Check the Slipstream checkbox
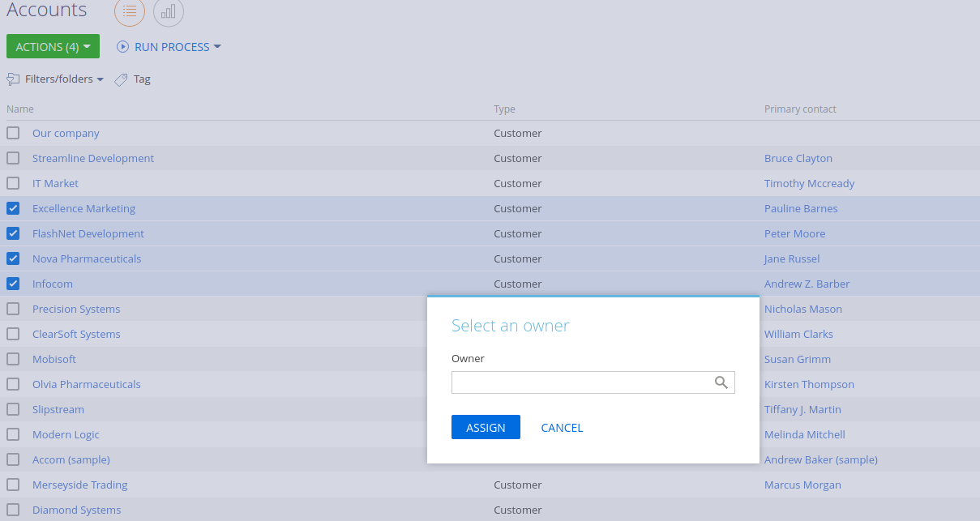The height and width of the screenshot is (521, 980). pyautogui.click(x=13, y=409)
